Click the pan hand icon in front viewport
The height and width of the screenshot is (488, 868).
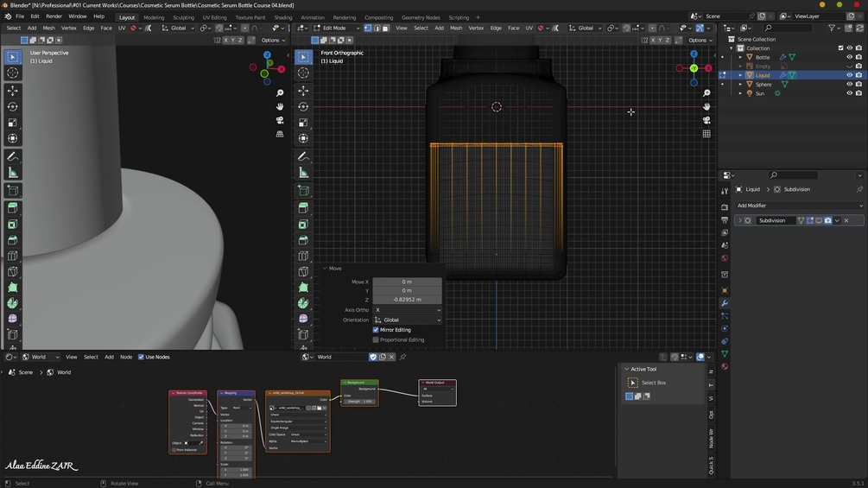tap(706, 106)
